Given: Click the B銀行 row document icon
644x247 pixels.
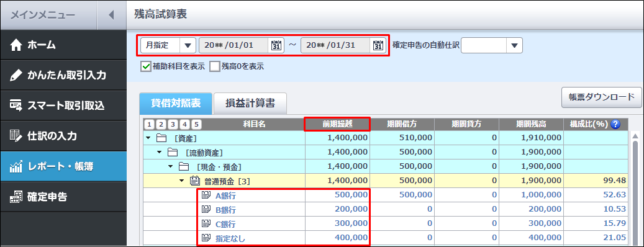Looking at the screenshot, I should (x=206, y=210).
